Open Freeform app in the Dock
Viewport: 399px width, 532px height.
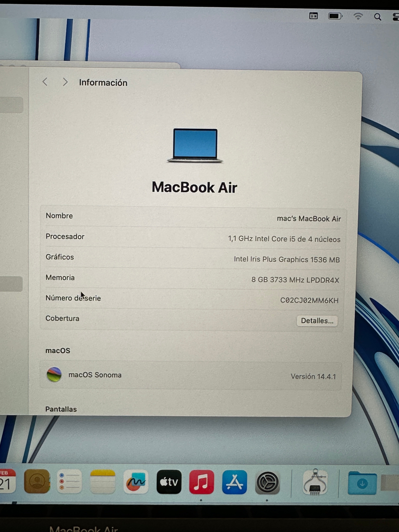136,482
